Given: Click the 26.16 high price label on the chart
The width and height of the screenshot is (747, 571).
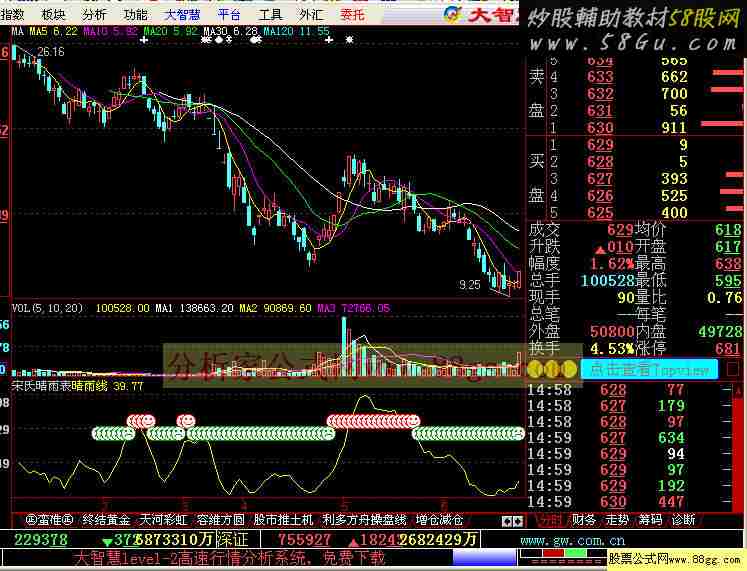Looking at the screenshot, I should tap(51, 51).
